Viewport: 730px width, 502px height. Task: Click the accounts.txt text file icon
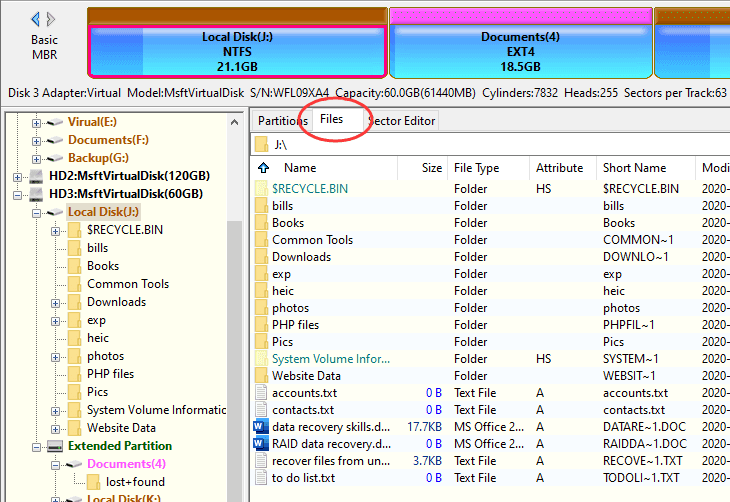click(x=261, y=394)
